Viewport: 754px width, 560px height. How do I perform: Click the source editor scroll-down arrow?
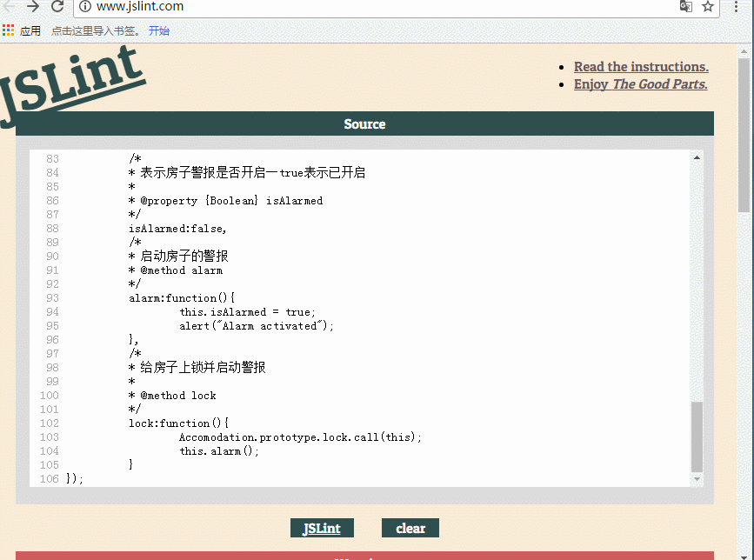697,479
